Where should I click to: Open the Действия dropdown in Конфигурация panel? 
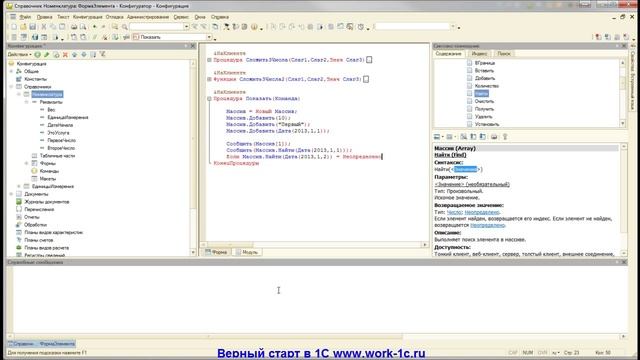click(x=19, y=54)
